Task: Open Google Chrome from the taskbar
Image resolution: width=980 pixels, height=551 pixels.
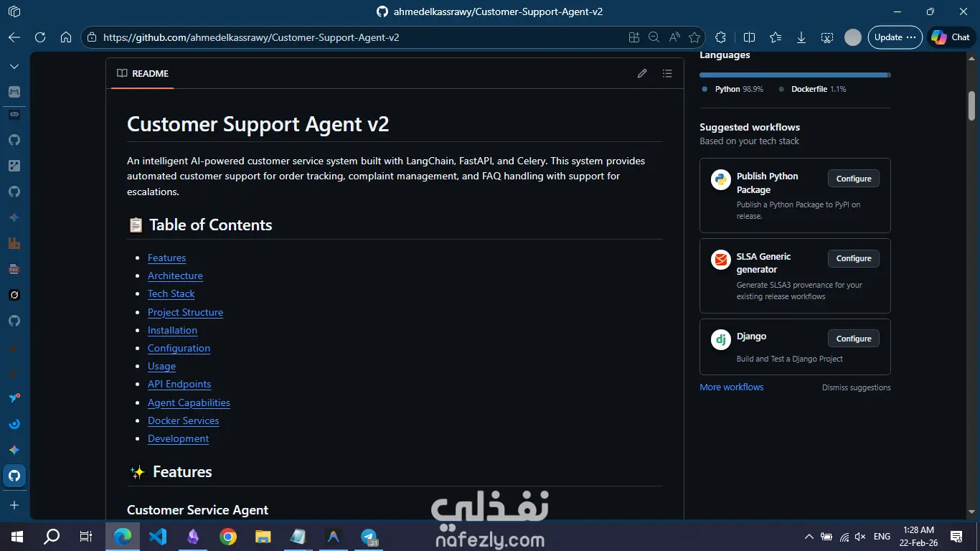Action: tap(228, 536)
